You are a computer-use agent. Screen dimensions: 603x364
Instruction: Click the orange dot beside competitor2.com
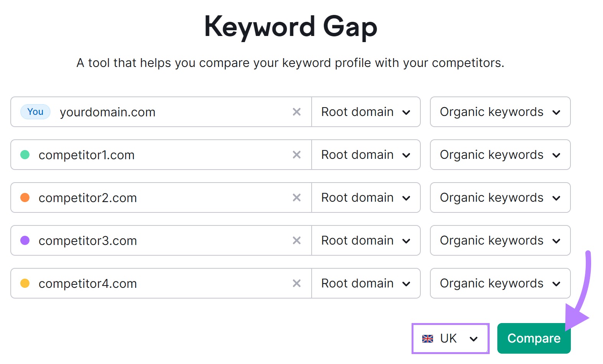pos(25,198)
